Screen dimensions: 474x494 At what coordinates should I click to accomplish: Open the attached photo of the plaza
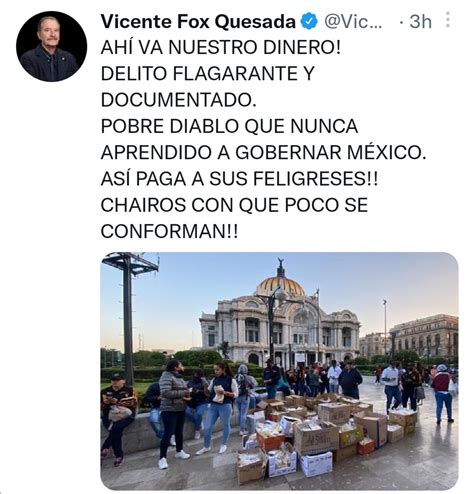point(279,371)
